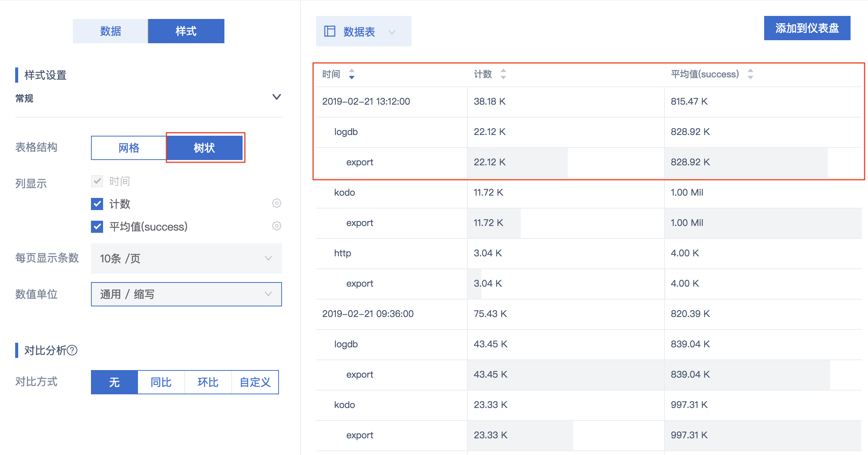Click kodo row with 11.72 K
The height and width of the screenshot is (455, 868).
click(589, 193)
